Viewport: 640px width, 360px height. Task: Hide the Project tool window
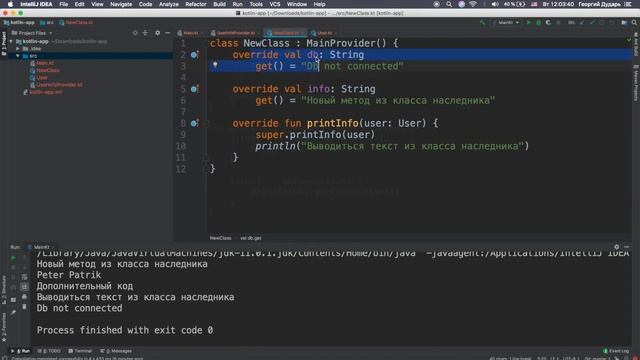click(167, 33)
